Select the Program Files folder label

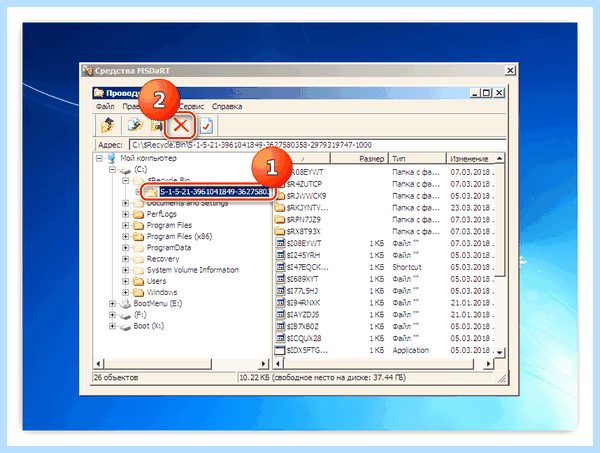[169, 225]
